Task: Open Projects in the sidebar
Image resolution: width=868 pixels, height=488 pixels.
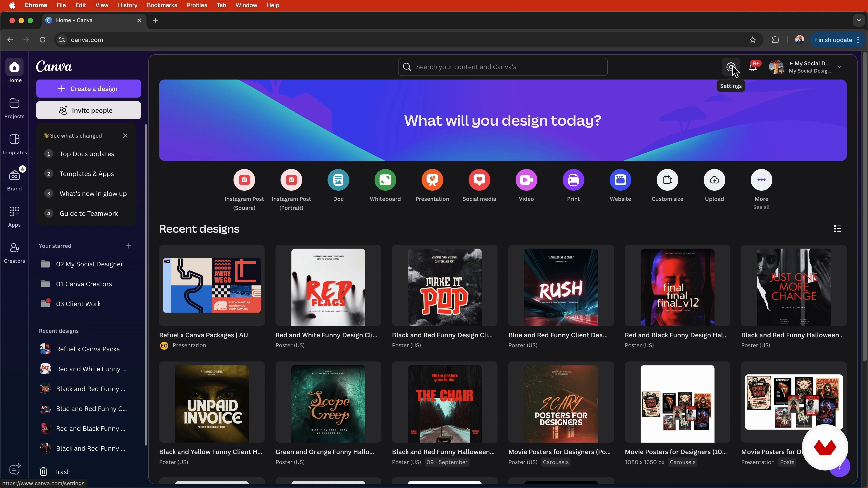Action: pyautogui.click(x=14, y=108)
